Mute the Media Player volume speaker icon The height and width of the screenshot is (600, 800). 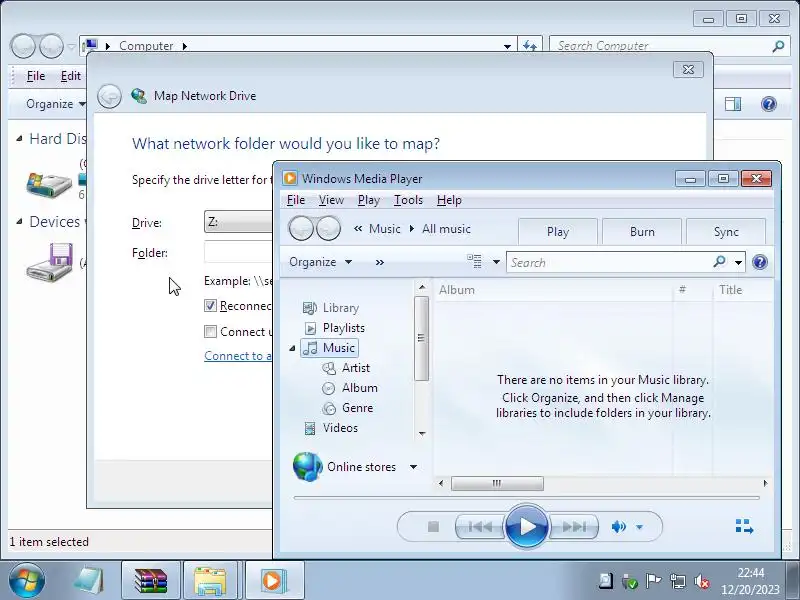[618, 527]
